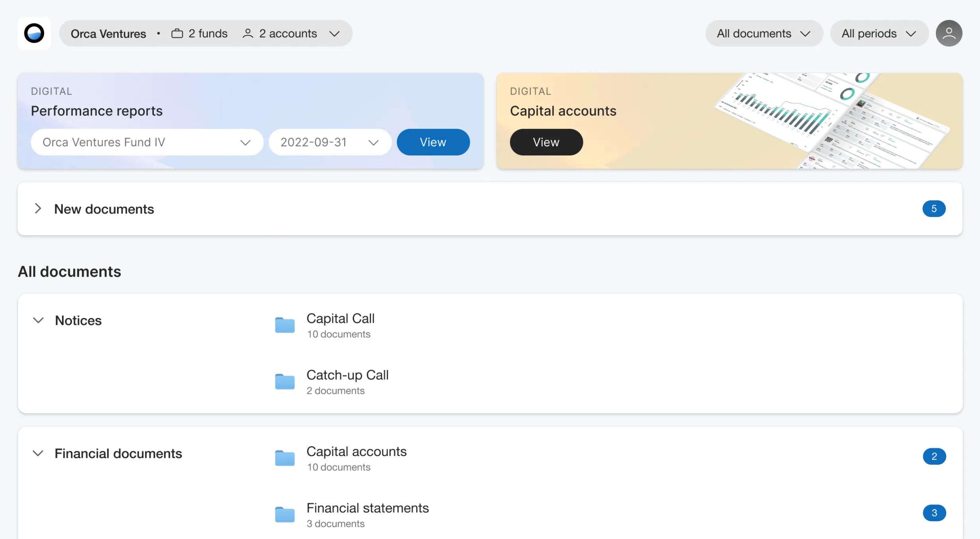Click the blue View button for Performance reports
The width and height of the screenshot is (980, 539).
(433, 142)
